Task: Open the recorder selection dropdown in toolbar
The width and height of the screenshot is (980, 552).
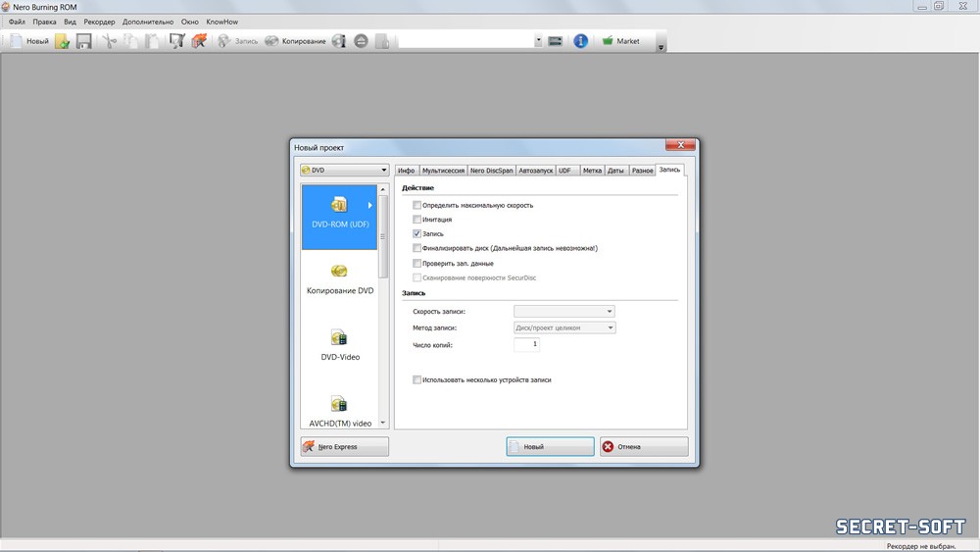Action: 538,41
